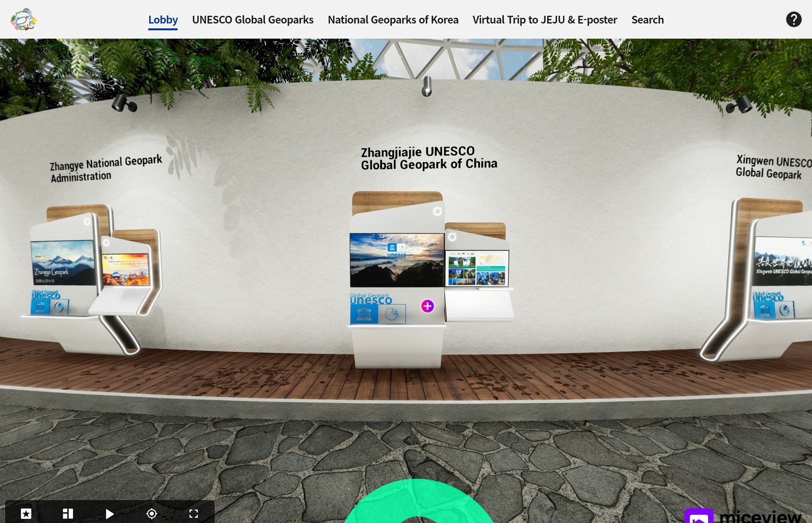Click the Zhangjiajie UNESCO Global Geopark of China title
812x523 pixels.
tap(429, 158)
